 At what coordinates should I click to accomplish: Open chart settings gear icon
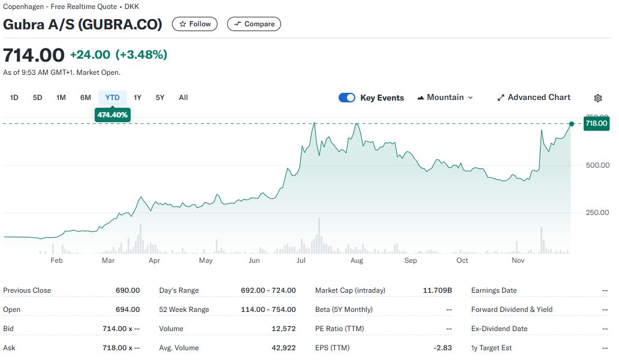[x=597, y=98]
